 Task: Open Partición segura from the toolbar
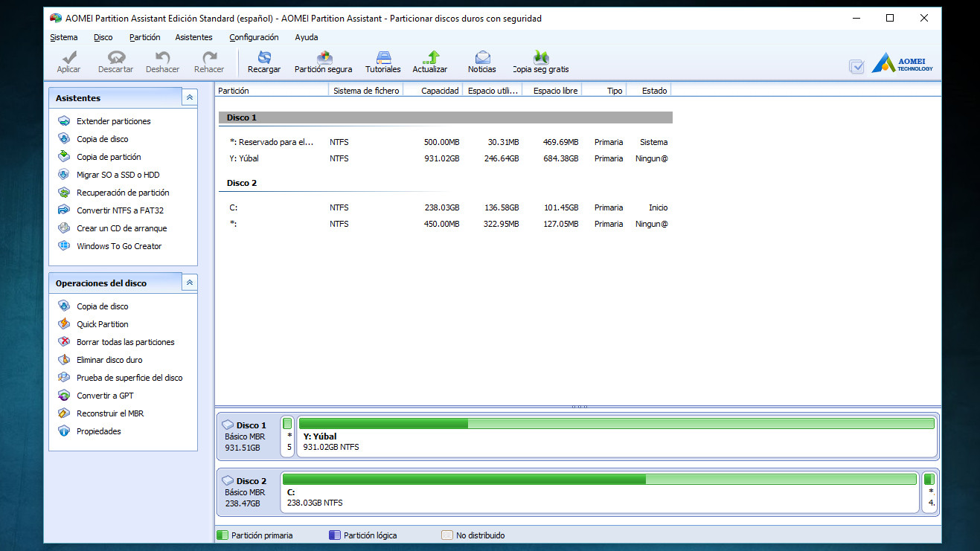click(323, 58)
